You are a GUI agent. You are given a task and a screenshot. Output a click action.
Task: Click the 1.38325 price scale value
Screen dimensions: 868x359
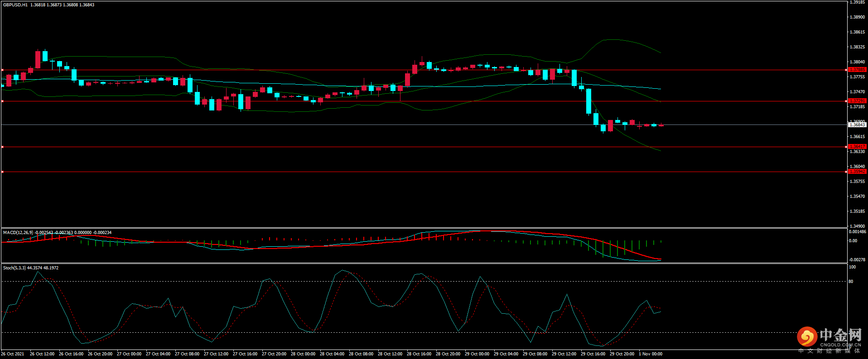857,47
